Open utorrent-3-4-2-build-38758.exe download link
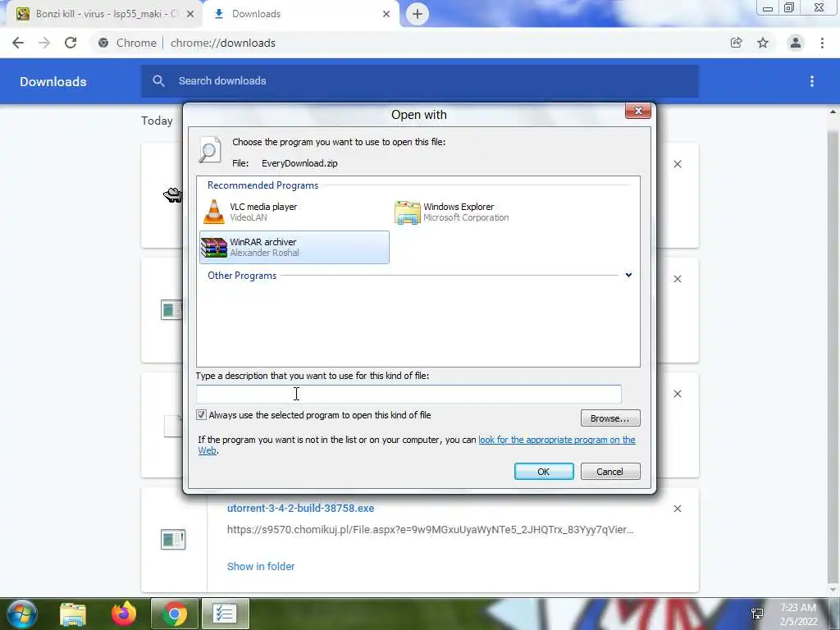This screenshot has width=840, height=630. pos(300,508)
